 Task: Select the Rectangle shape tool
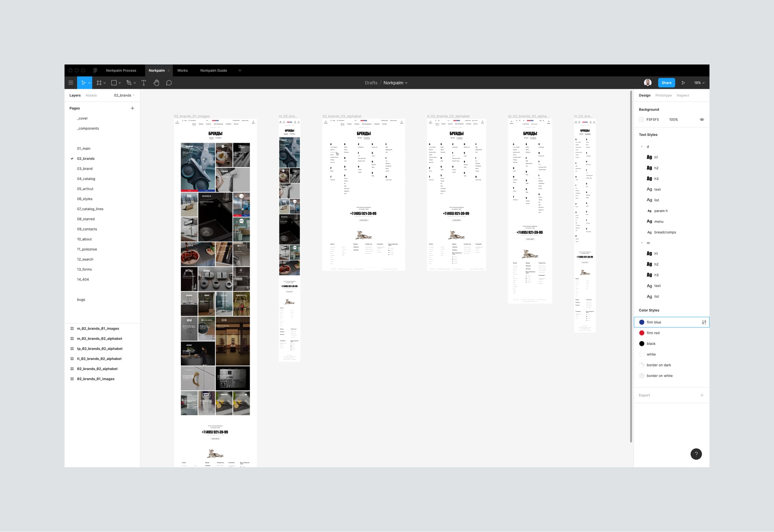tap(114, 83)
